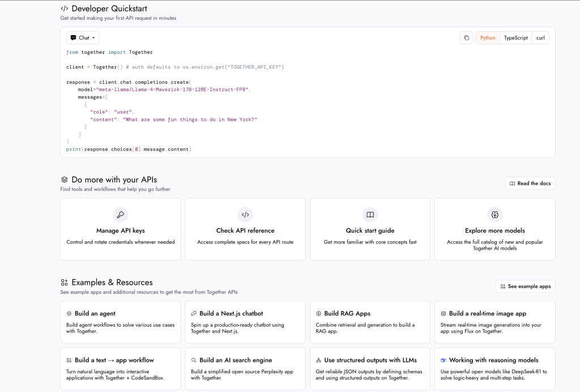Image resolution: width=580 pixels, height=392 pixels.
Task: Click the See example apps button
Action: click(525, 286)
